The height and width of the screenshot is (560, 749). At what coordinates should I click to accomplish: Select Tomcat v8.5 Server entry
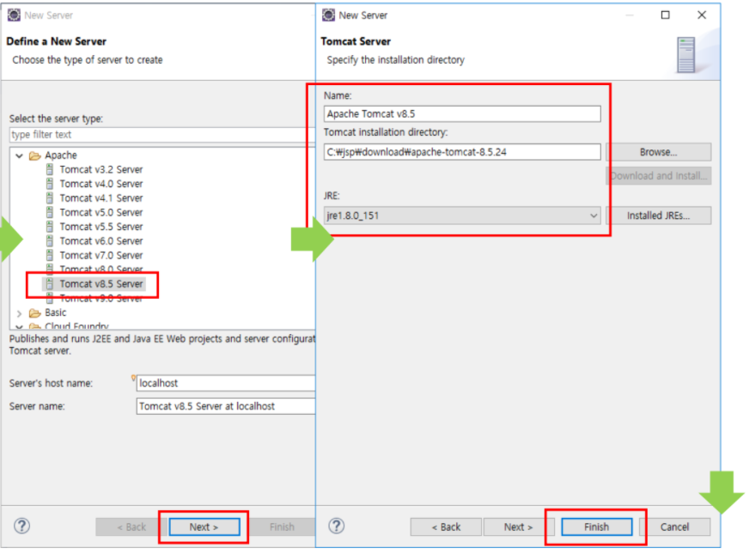[x=100, y=284]
